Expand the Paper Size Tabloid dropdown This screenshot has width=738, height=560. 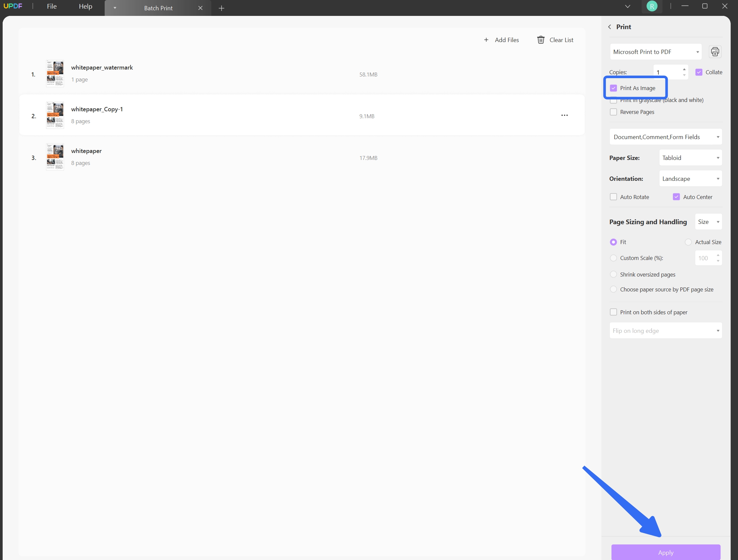coord(690,158)
